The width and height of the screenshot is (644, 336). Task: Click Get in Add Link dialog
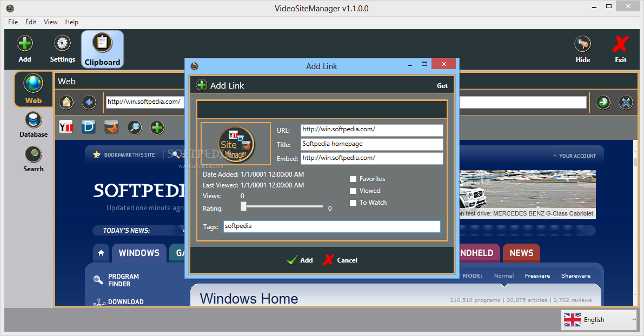442,86
